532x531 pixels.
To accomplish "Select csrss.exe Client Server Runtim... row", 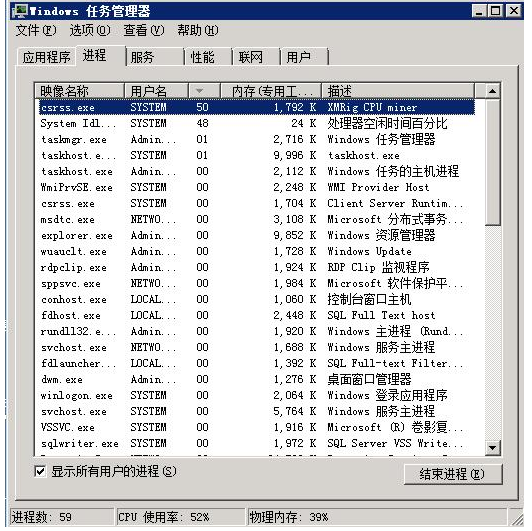I will click(x=257, y=203).
